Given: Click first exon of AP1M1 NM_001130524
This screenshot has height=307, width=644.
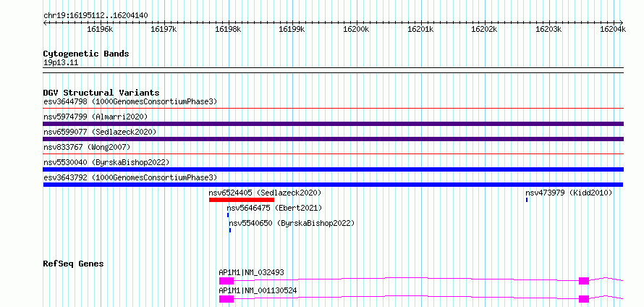Looking at the screenshot, I should click(226, 299).
